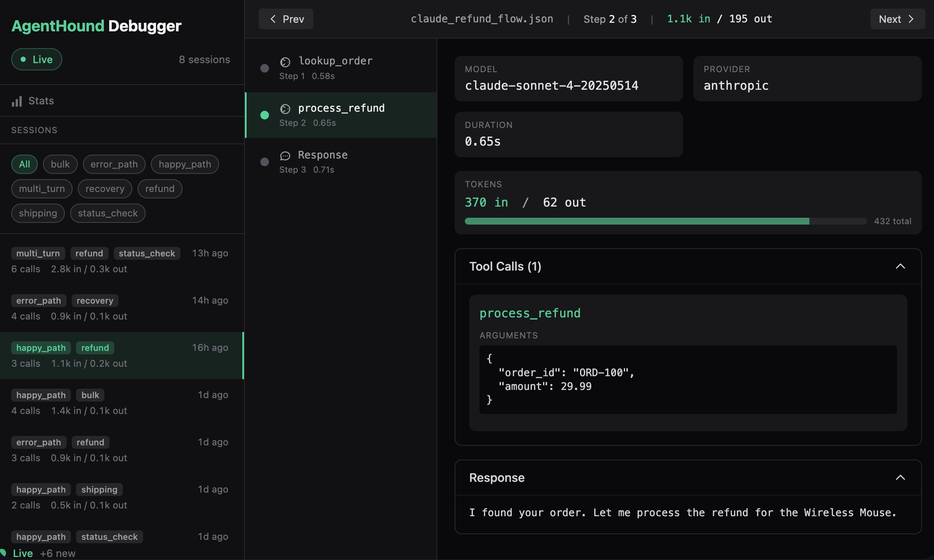Click the Response chat bubble icon
Screen dimensions: 934x560
[285, 155]
